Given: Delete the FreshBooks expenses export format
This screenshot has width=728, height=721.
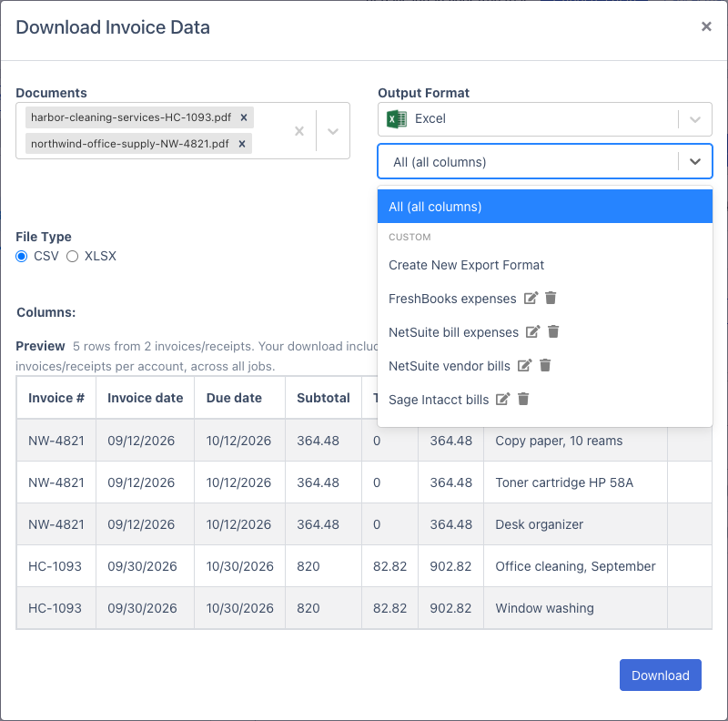Looking at the screenshot, I should [x=551, y=298].
